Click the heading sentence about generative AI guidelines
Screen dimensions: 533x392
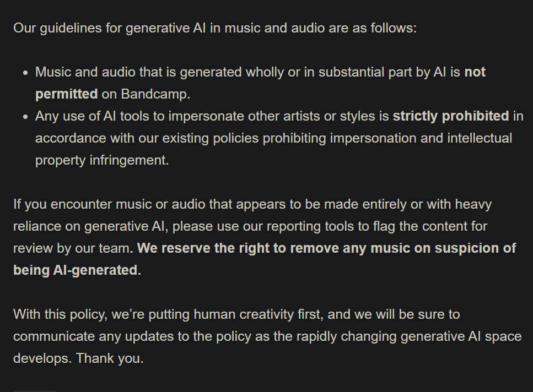[x=215, y=28]
